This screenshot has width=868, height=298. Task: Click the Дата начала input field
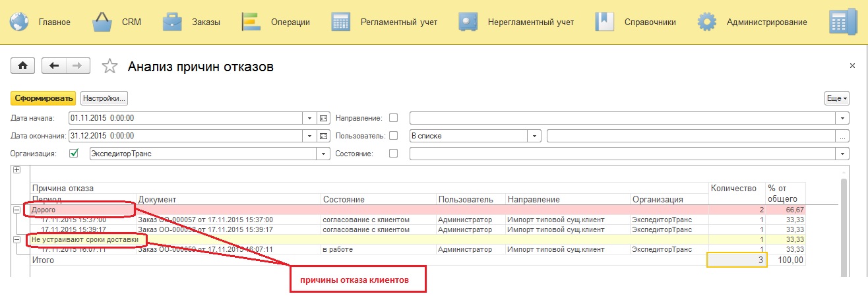(x=186, y=119)
